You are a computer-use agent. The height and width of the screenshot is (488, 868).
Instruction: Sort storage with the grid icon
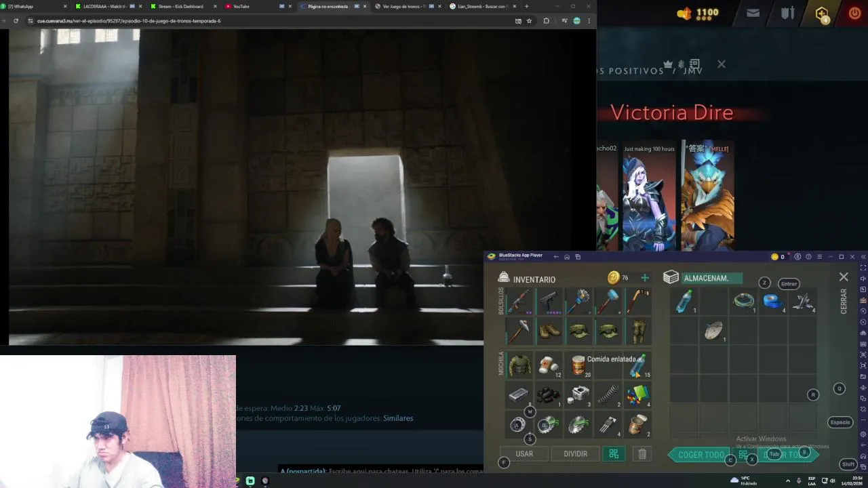(x=743, y=455)
